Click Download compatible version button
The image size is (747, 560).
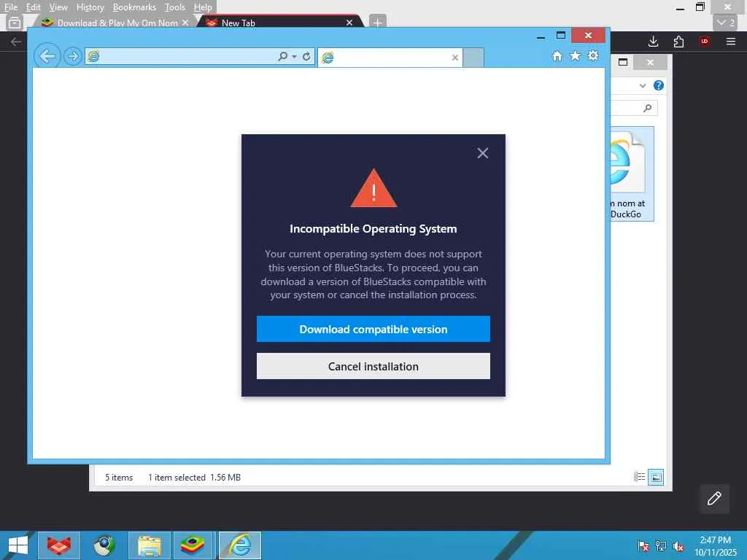point(373,329)
